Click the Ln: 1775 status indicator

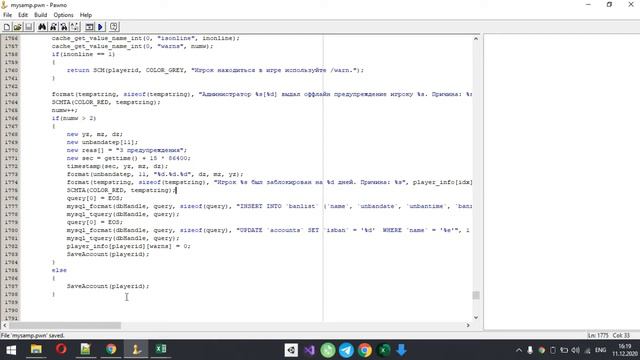click(598, 336)
